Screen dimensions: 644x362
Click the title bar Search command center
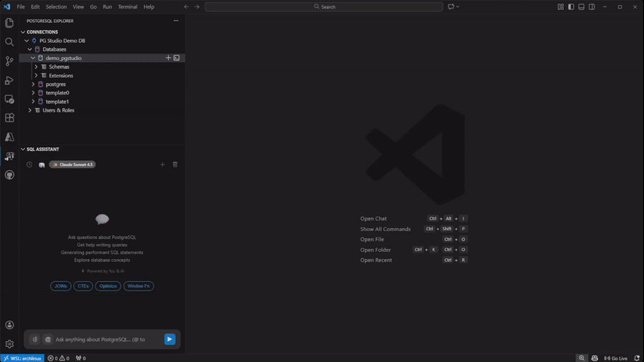point(323,6)
